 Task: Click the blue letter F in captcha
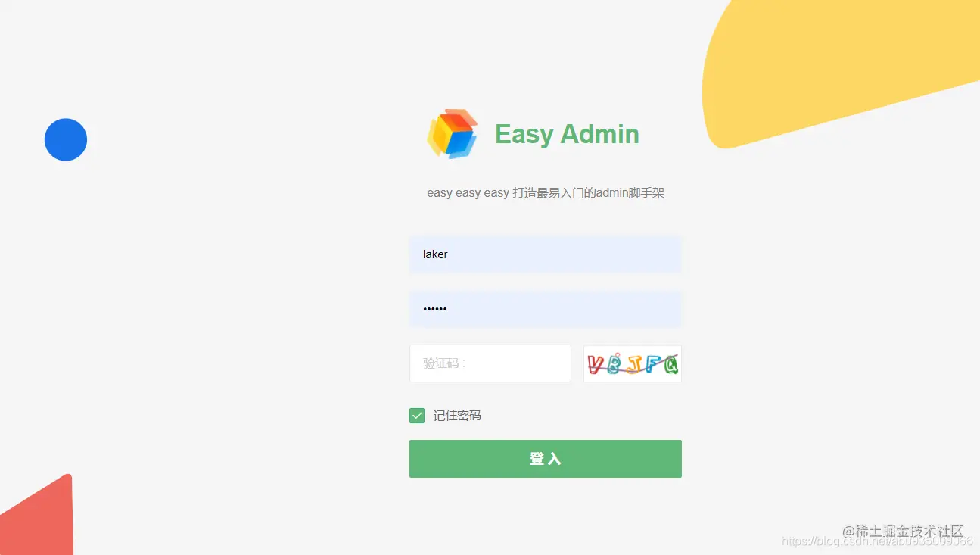[652, 365]
